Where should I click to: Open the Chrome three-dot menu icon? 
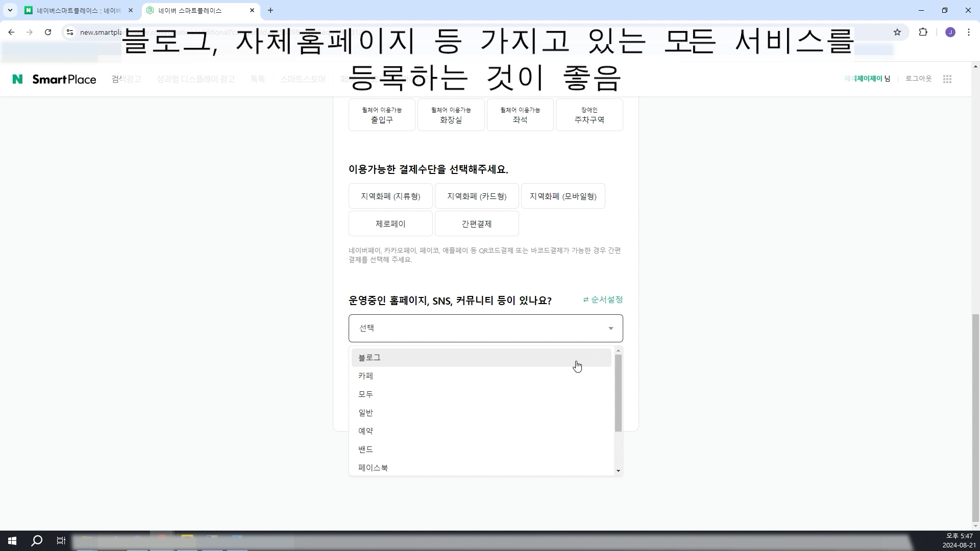tap(969, 32)
